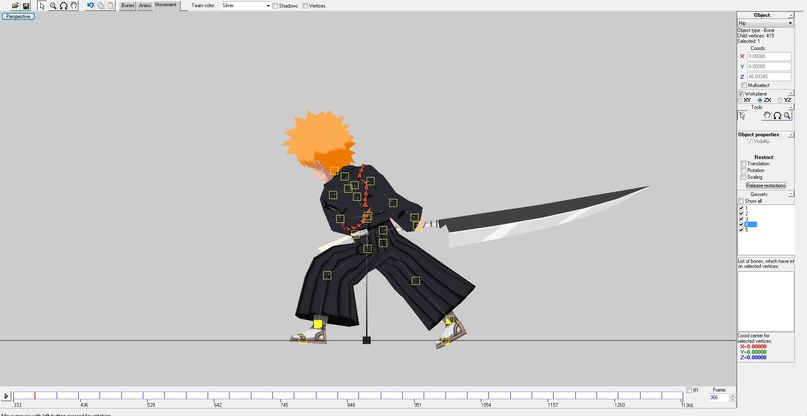Click the bones influence list box
The image size is (807, 416).
point(766,301)
